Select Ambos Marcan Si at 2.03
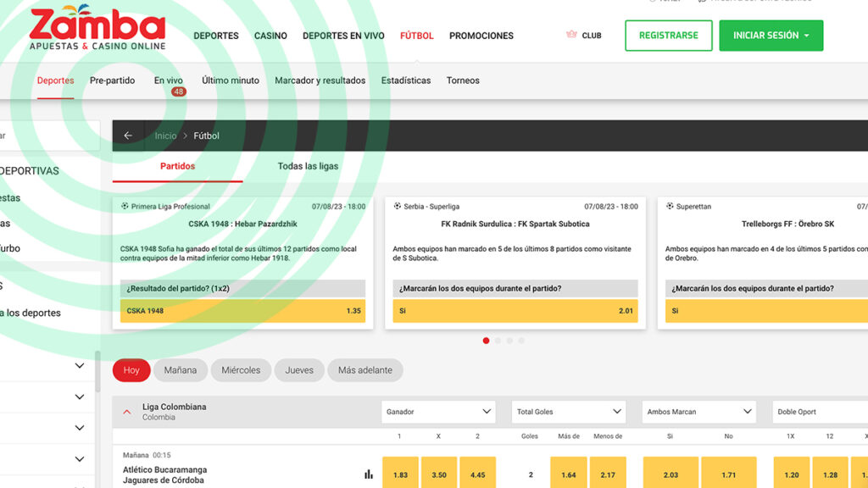Image resolution: width=868 pixels, height=488 pixels. [670, 474]
